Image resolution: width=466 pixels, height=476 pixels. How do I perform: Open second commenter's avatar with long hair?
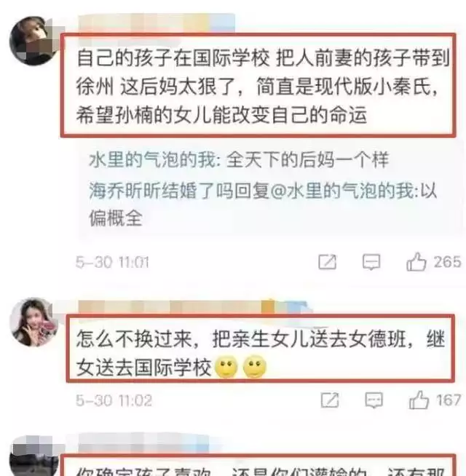(34, 322)
